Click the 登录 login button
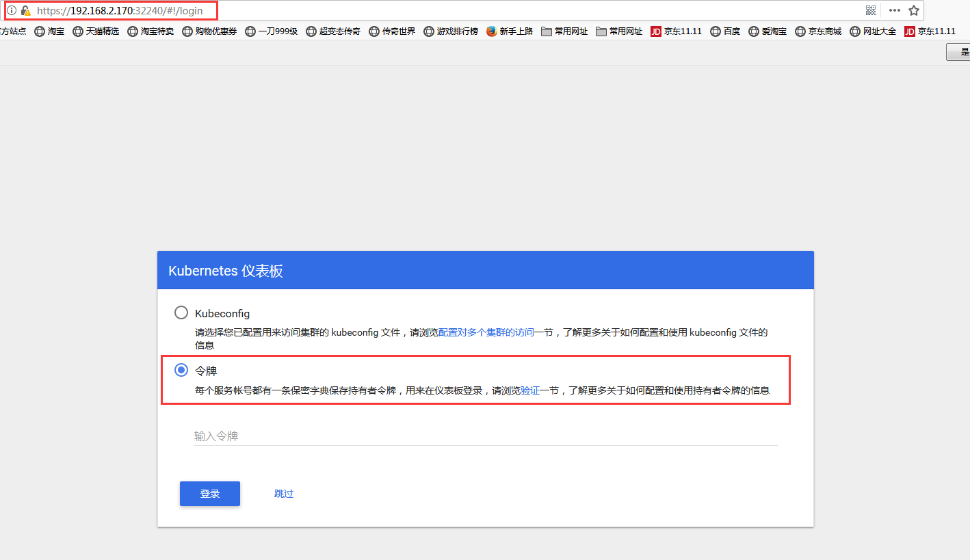Image resolution: width=970 pixels, height=560 pixels. tap(210, 494)
